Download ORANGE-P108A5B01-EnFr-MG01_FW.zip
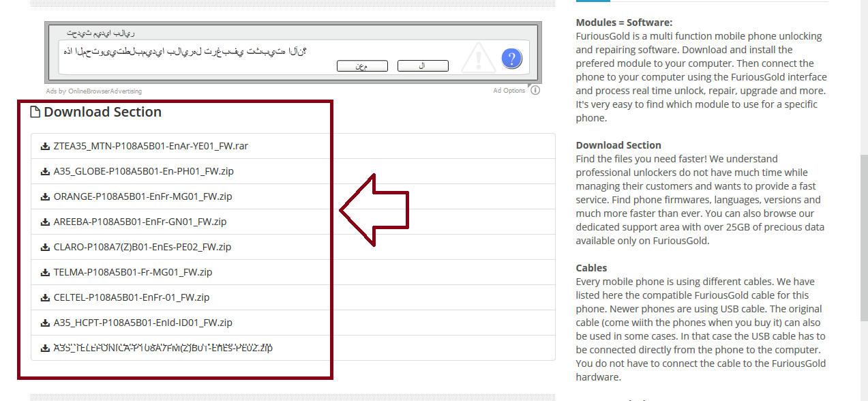This screenshot has height=401, width=868. coord(143,196)
